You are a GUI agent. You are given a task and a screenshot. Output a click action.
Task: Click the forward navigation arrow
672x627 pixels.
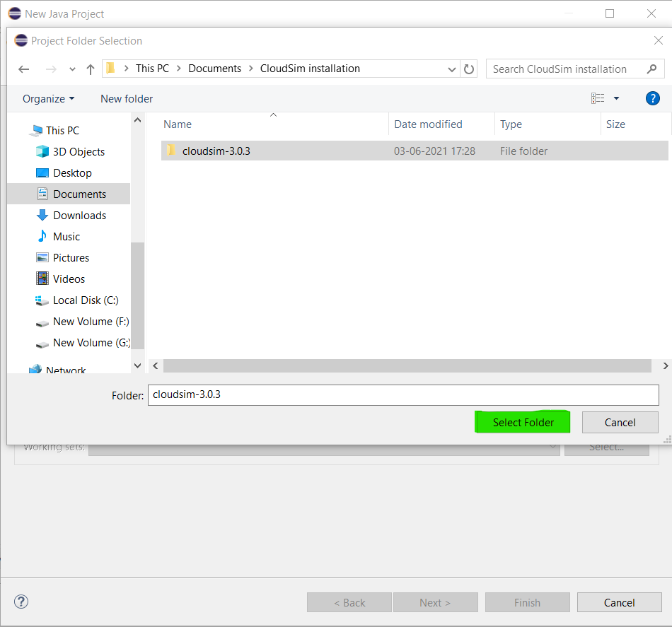point(50,69)
